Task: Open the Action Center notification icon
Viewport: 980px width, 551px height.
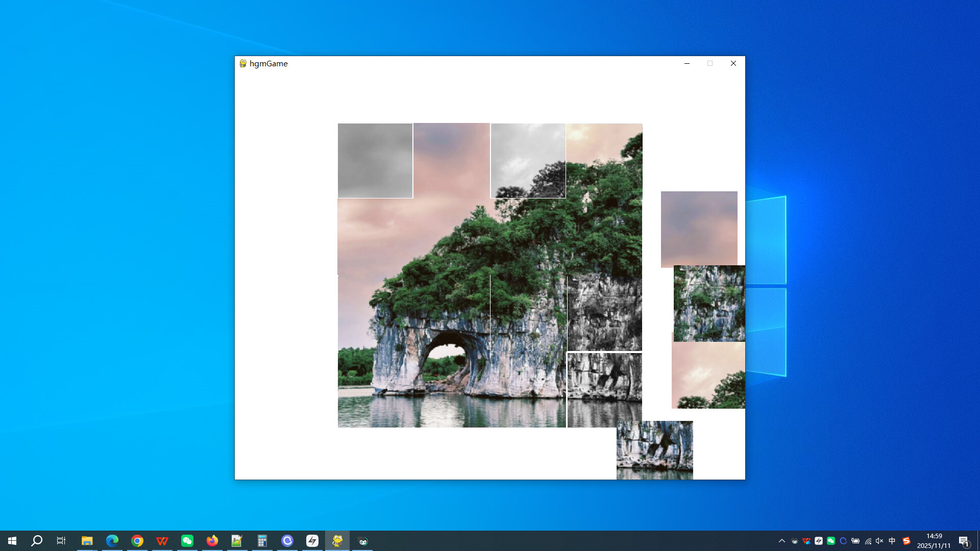Action: point(965,541)
